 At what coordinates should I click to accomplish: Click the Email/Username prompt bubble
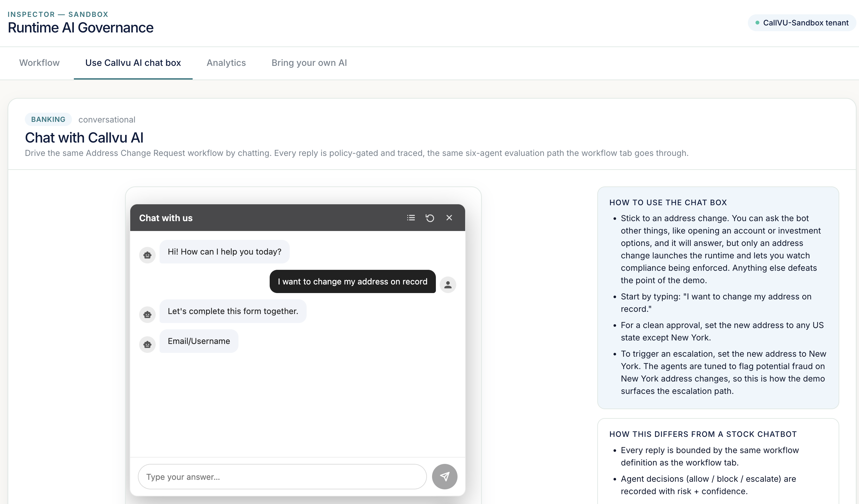click(x=199, y=341)
